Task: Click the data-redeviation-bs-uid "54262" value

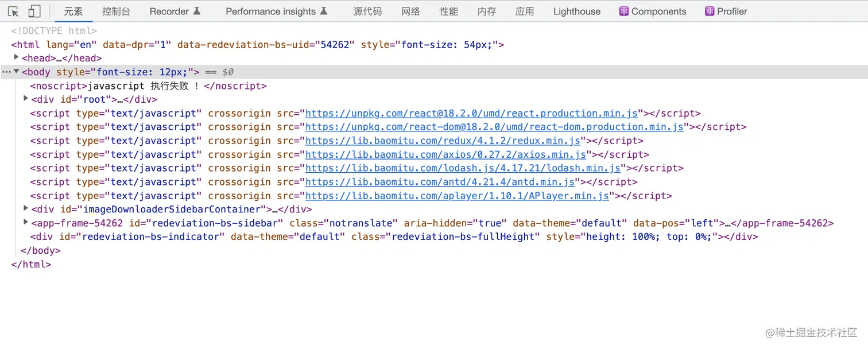Action: 335,45
